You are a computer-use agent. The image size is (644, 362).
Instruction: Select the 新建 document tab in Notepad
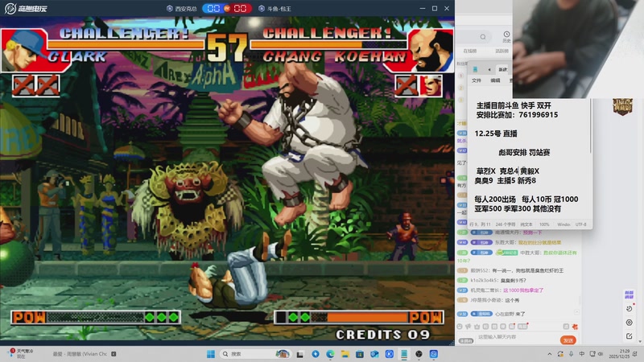[502, 69]
